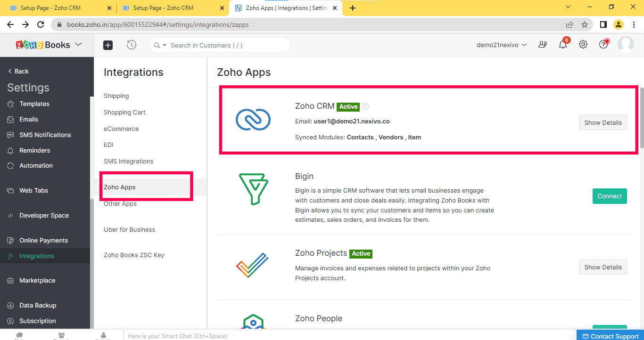Expand Zoho Books app switcher dropdown
This screenshot has width=644, height=340.
pyautogui.click(x=78, y=44)
